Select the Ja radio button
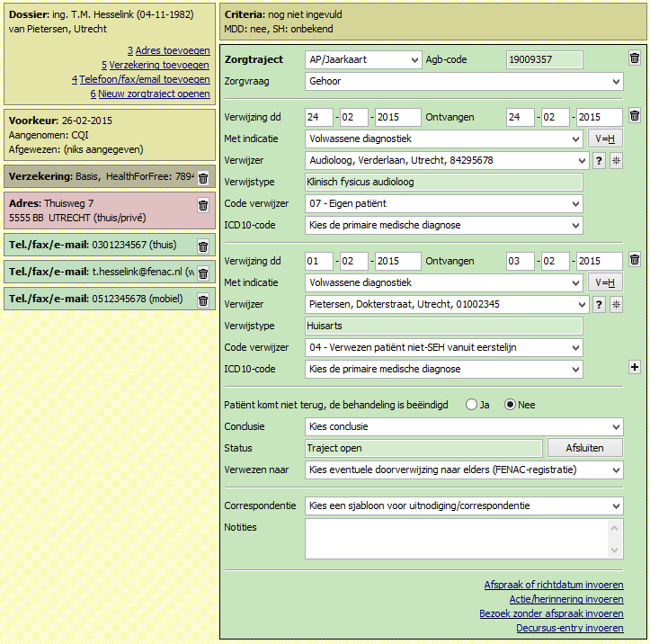 (x=471, y=405)
